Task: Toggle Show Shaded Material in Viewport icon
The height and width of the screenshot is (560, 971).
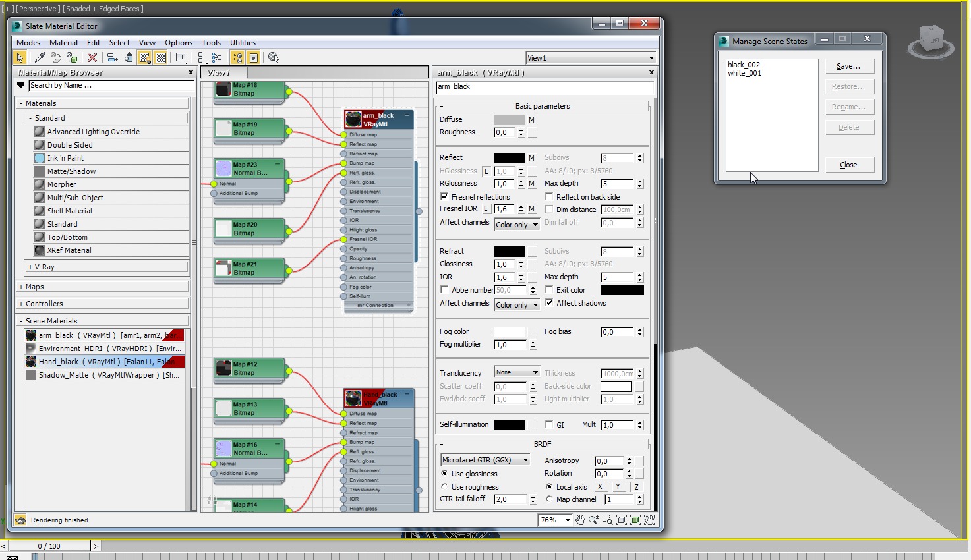Action: pyautogui.click(x=145, y=58)
